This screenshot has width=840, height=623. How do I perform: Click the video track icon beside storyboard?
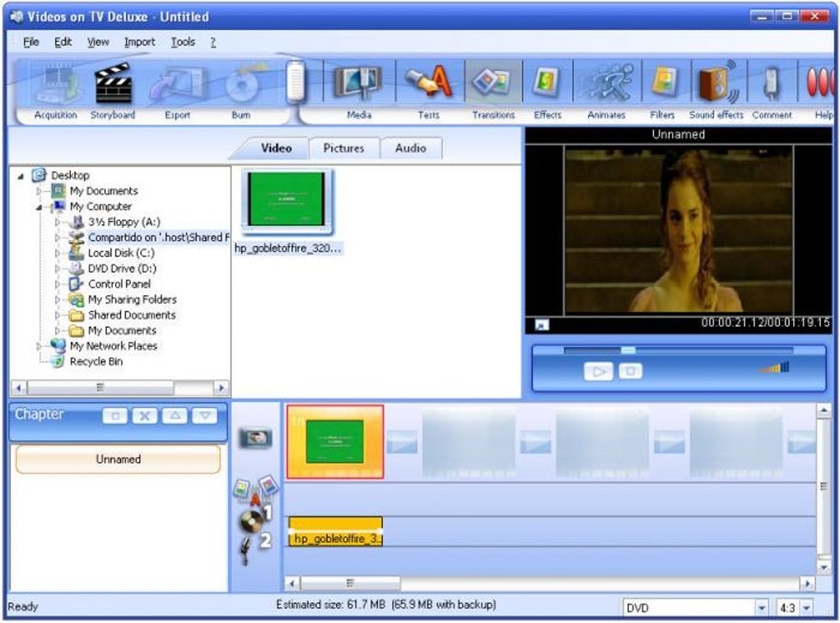click(x=255, y=438)
